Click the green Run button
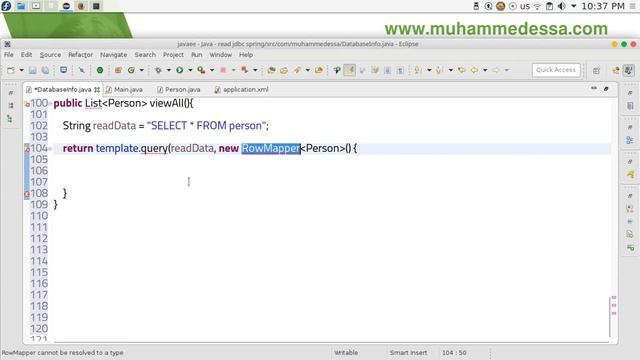 pyautogui.click(x=180, y=70)
